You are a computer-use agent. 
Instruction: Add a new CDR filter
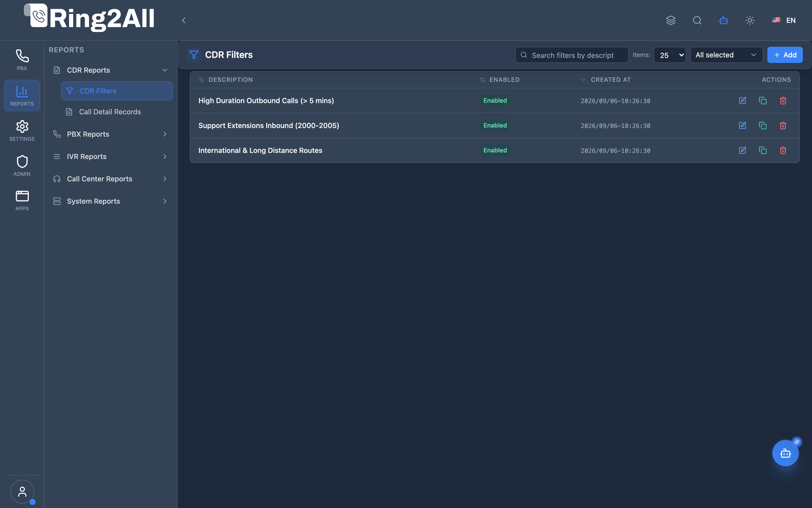[x=785, y=55]
